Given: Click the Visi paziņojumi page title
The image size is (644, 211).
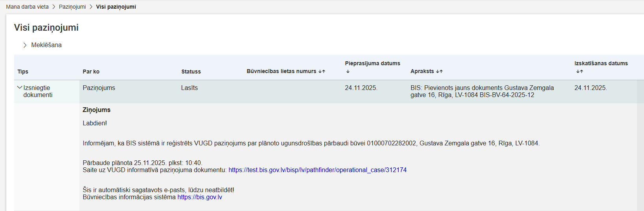Looking at the screenshot, I should pyautogui.click(x=46, y=28).
